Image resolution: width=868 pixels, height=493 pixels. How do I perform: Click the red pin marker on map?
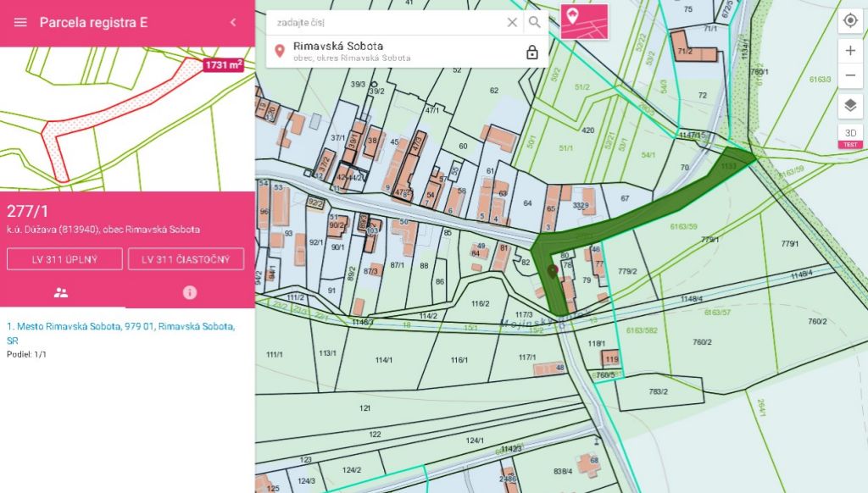(553, 271)
